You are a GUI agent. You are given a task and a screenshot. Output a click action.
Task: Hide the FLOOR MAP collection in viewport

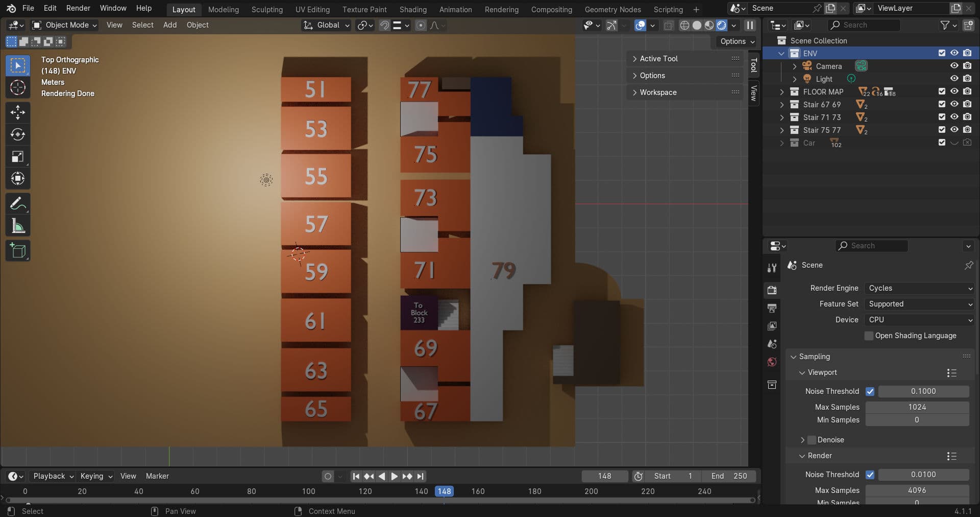954,91
